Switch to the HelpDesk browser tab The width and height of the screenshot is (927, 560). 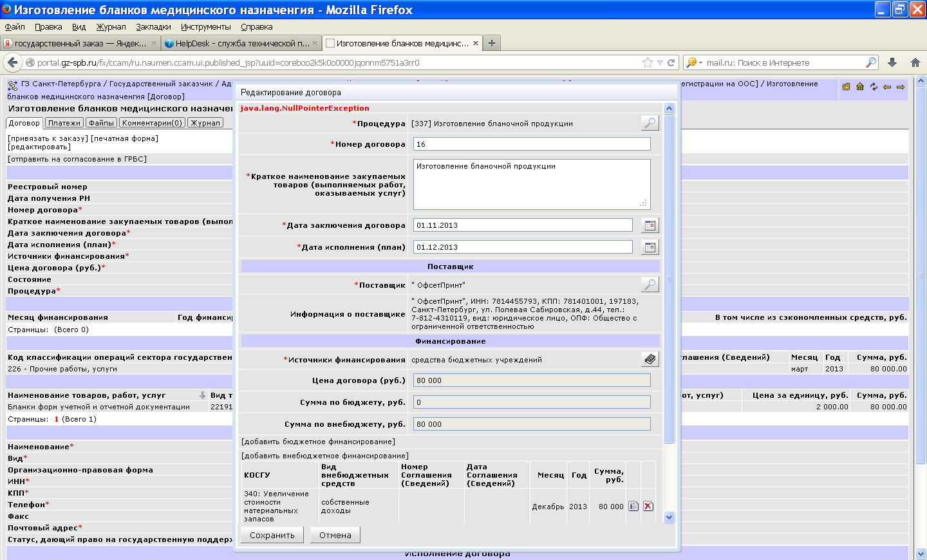click(241, 43)
